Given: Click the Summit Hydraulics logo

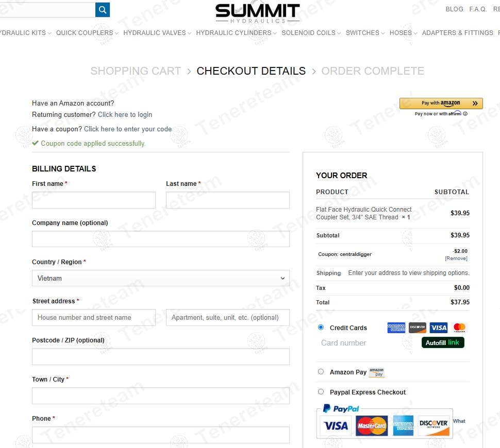Looking at the screenshot, I should 257,13.
